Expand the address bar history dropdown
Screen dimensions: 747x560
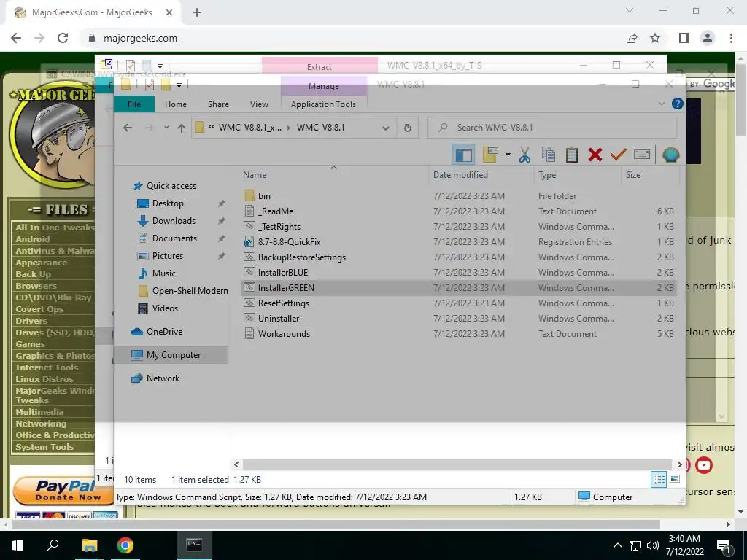(386, 128)
